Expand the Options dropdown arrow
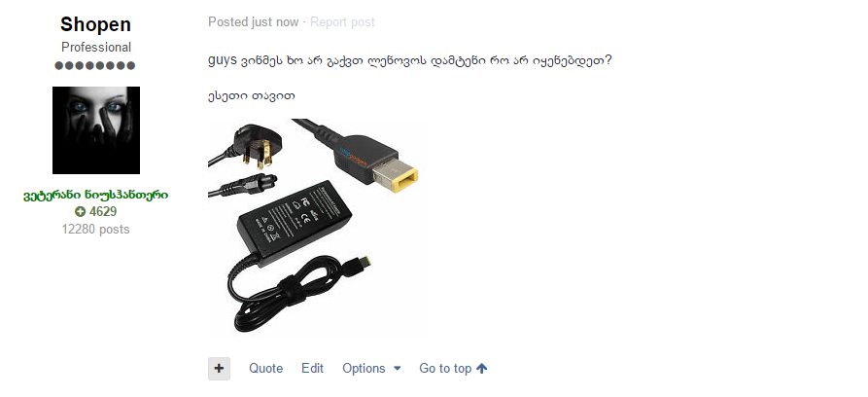The height and width of the screenshot is (397, 868). tap(397, 369)
